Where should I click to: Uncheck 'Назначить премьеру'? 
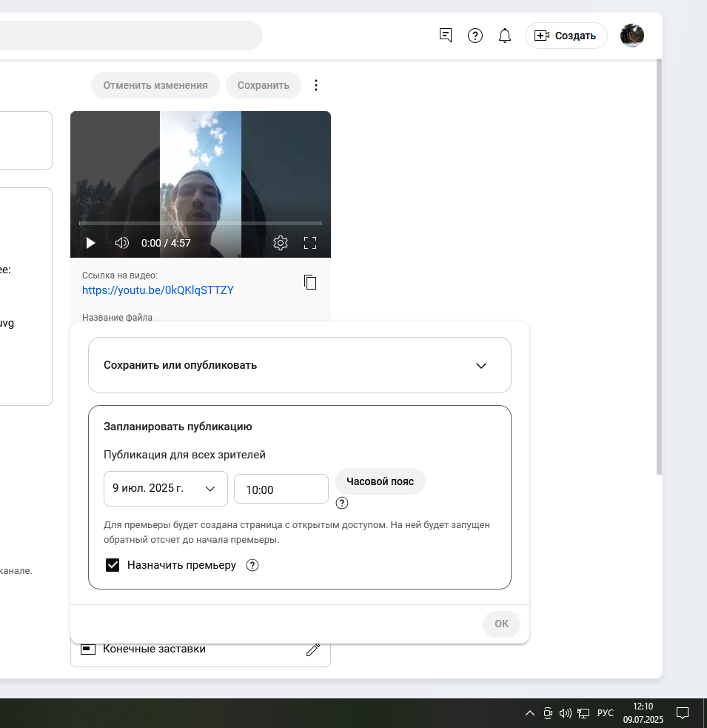coord(112,565)
